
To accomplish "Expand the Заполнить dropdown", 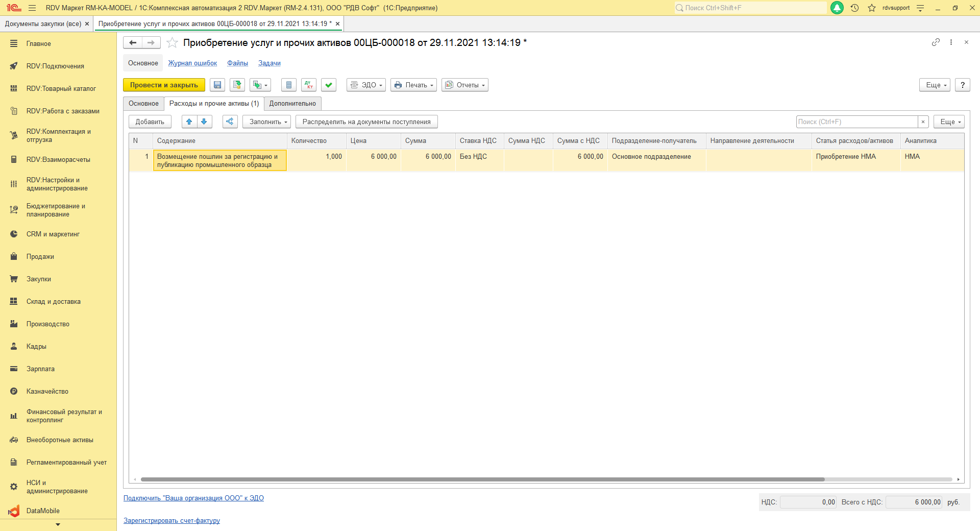I will [266, 122].
